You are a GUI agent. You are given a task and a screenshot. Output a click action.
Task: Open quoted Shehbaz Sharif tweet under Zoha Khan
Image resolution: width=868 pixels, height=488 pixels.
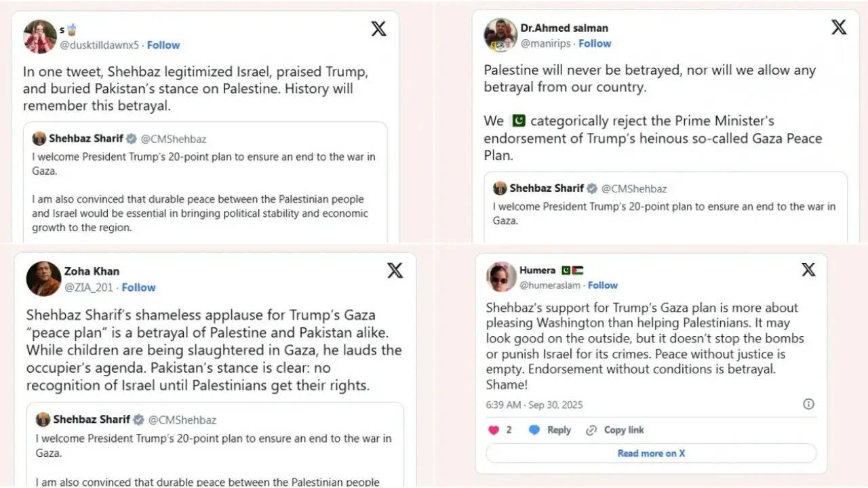click(x=215, y=444)
